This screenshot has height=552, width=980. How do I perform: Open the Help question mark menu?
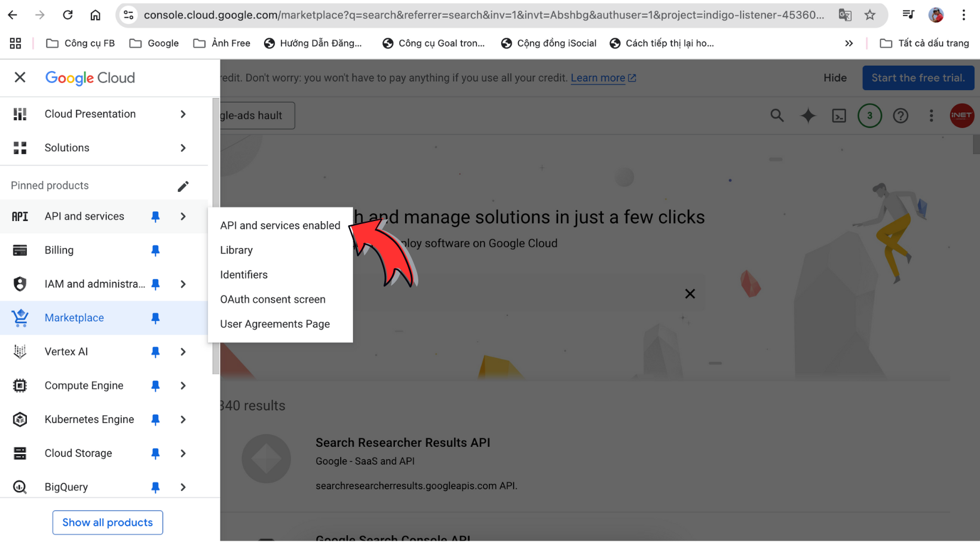[x=901, y=115]
